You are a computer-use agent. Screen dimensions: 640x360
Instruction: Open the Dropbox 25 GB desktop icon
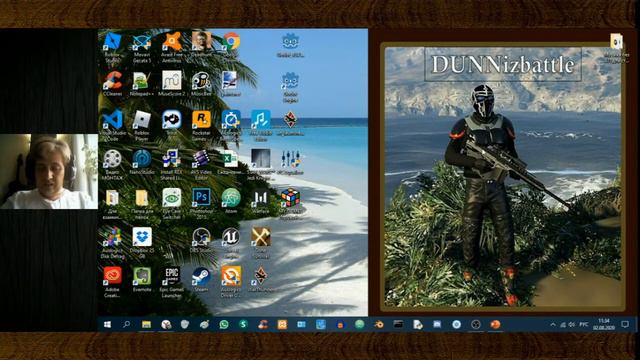point(142,242)
